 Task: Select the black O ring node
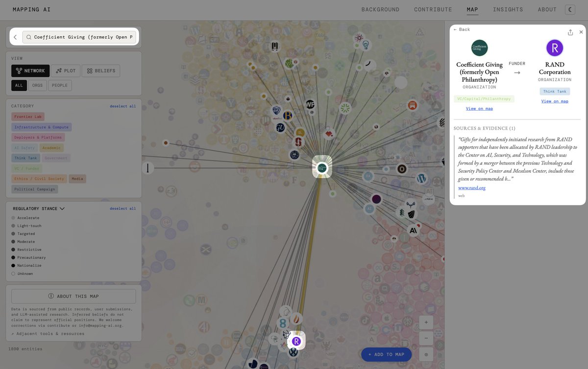tap(402, 169)
